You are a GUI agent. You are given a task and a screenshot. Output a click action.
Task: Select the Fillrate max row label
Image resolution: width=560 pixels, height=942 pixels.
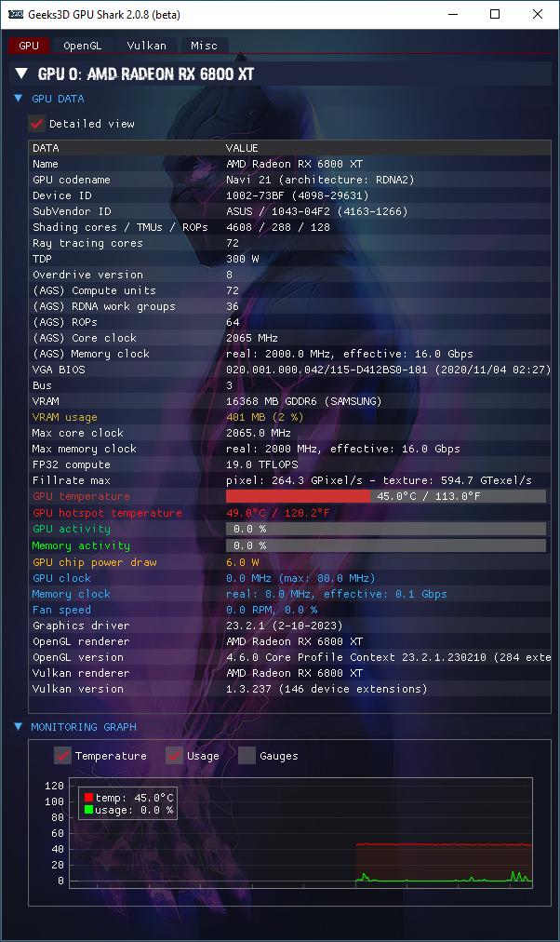coord(72,480)
